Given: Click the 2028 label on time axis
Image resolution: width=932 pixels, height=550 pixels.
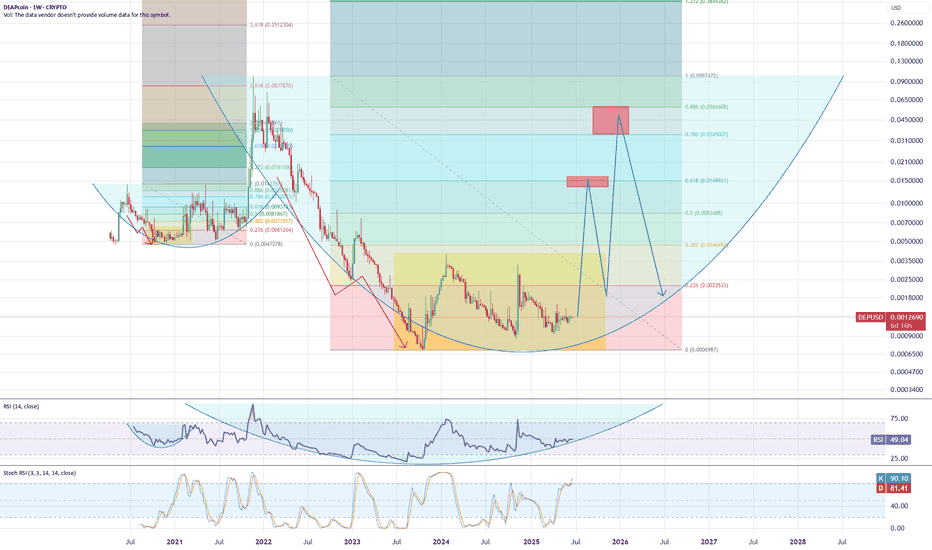Looking at the screenshot, I should coord(798,542).
